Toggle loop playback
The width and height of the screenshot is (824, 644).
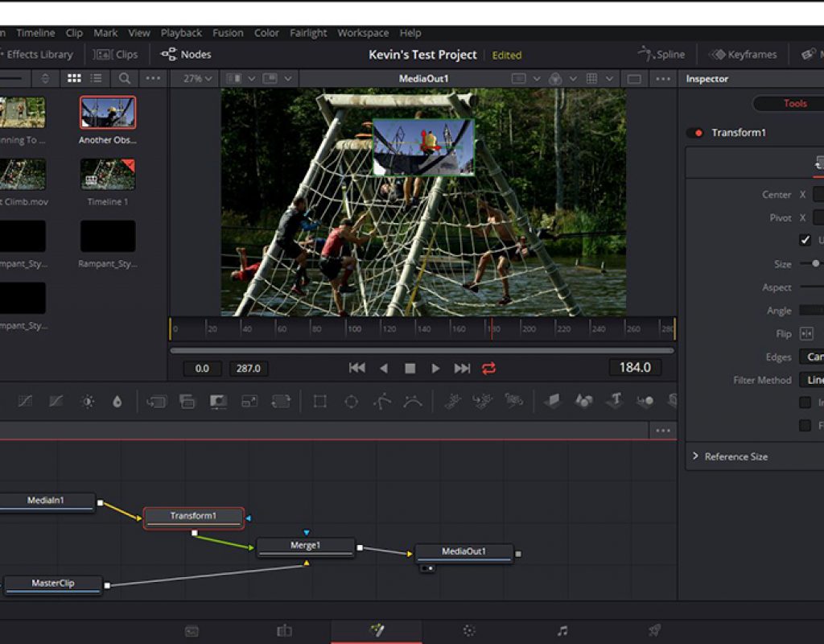click(488, 369)
